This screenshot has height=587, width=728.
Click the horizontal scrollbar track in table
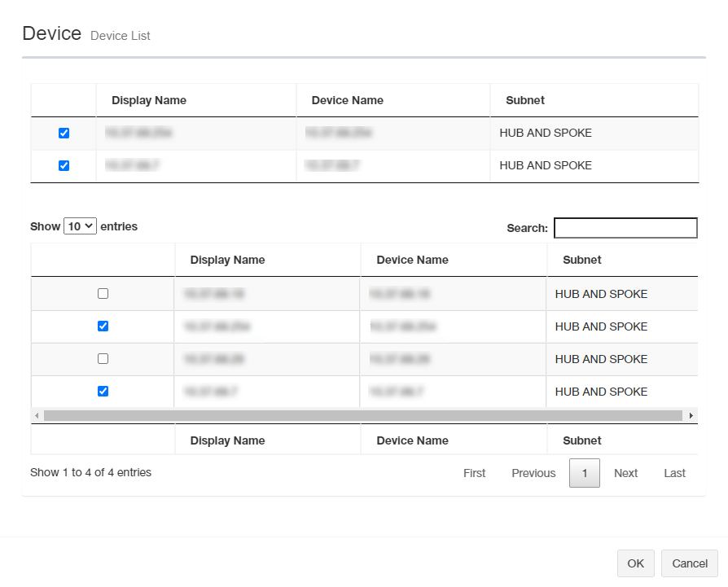(x=362, y=416)
